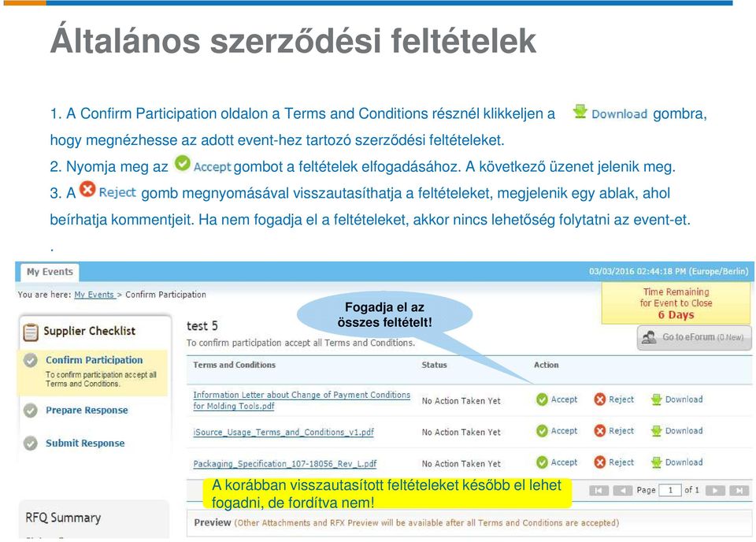The image size is (756, 542).
Task: Download the Information Letter Payment Conditions document
Action: click(677, 399)
